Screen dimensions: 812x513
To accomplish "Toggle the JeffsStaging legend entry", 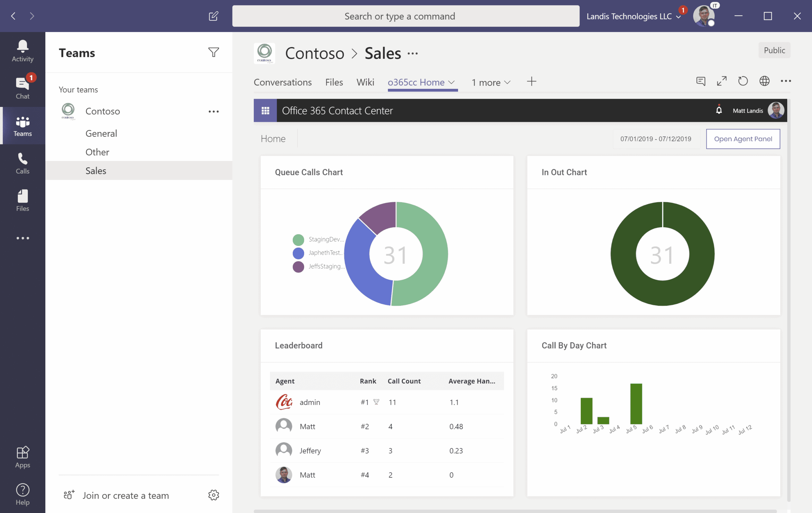I will click(318, 266).
